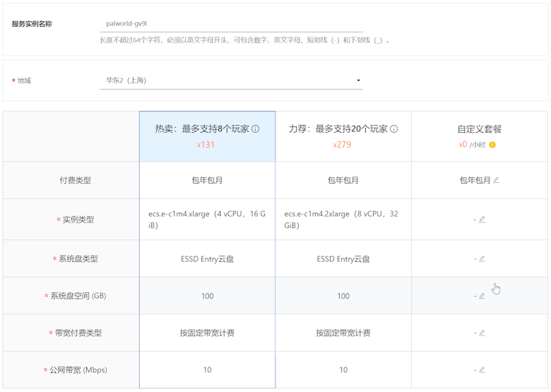The width and height of the screenshot is (551, 392).
Task: Select the 力荐 20个玩家 plan header
Action: (x=338, y=129)
